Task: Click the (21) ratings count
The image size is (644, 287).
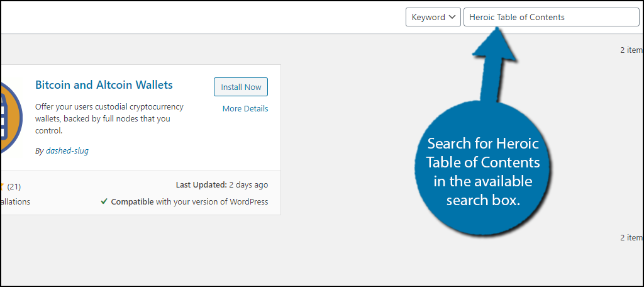Action: [13, 186]
